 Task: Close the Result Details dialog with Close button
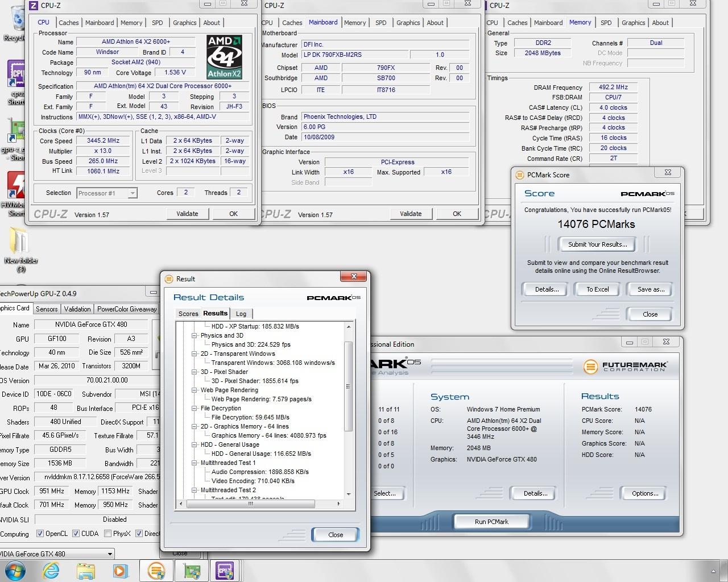336,535
